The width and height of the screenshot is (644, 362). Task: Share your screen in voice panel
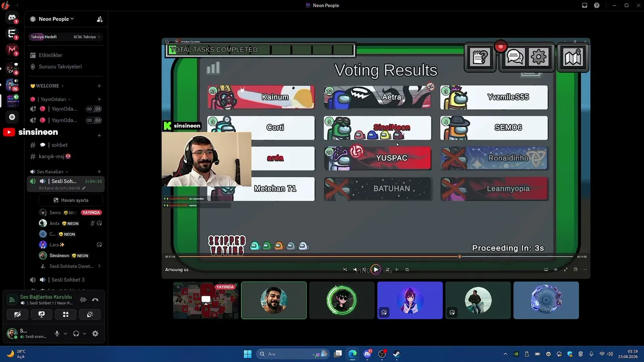tap(42, 314)
